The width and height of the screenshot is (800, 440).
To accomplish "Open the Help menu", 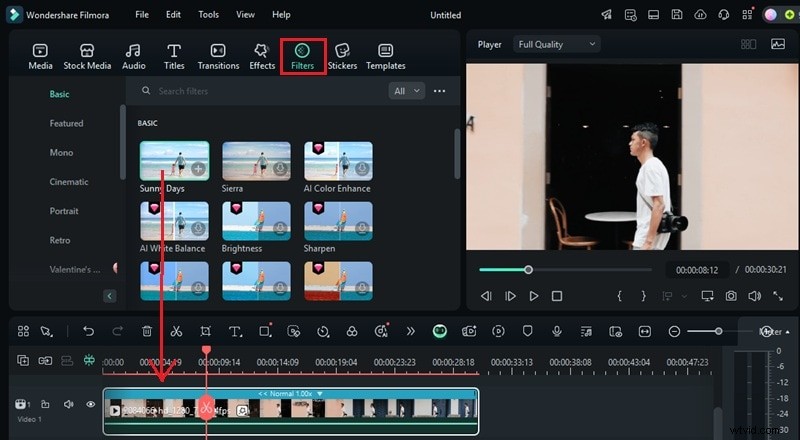I will [x=281, y=14].
